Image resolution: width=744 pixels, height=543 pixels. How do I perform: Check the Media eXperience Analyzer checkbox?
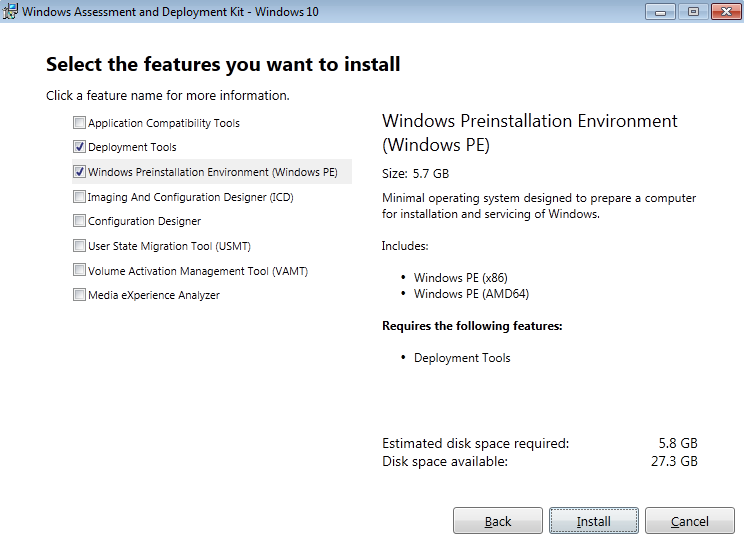point(79,295)
